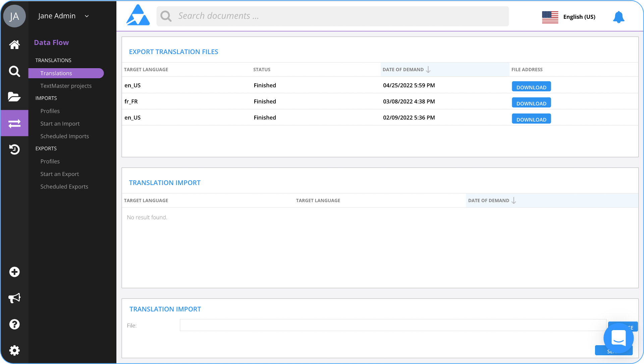Viewport: 644px width, 364px height.
Task: Select Translations menu item
Action: 66,73
